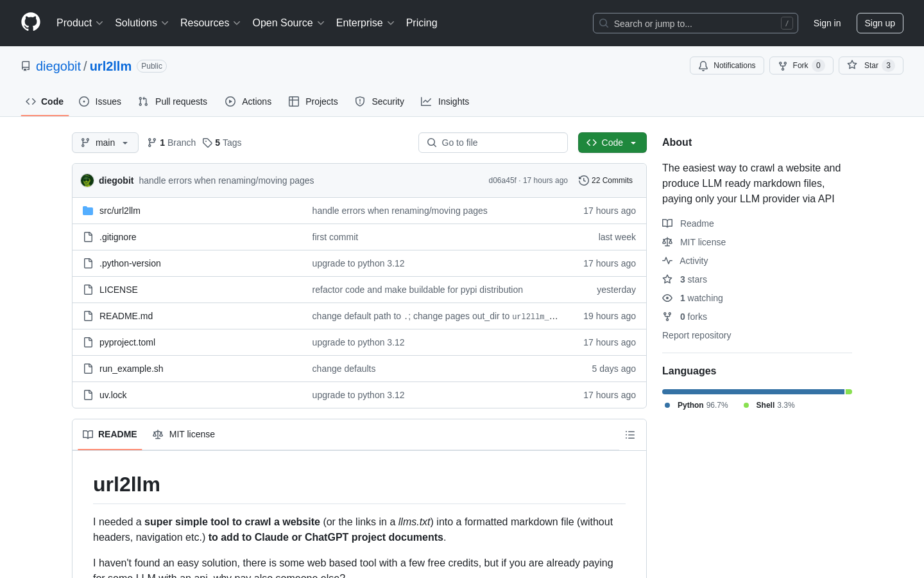Open Python 96.7% language link
This screenshot has height=578, width=924.
pyautogui.click(x=696, y=405)
